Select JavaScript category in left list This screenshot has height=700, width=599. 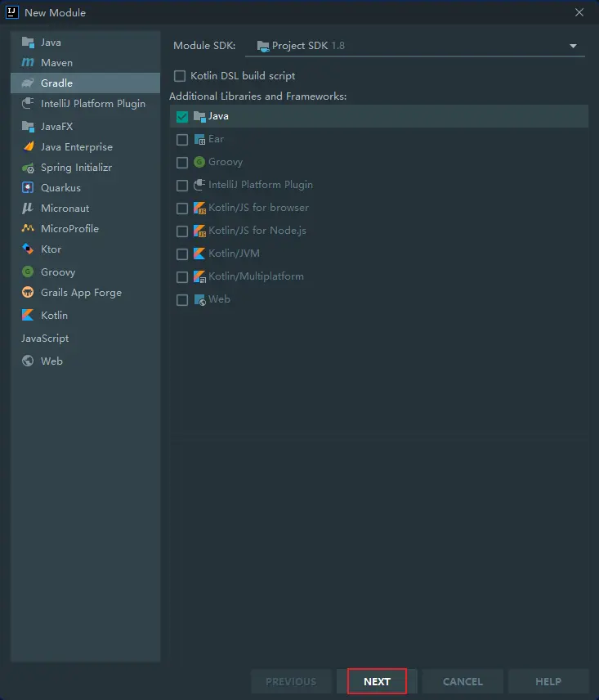[x=45, y=339]
